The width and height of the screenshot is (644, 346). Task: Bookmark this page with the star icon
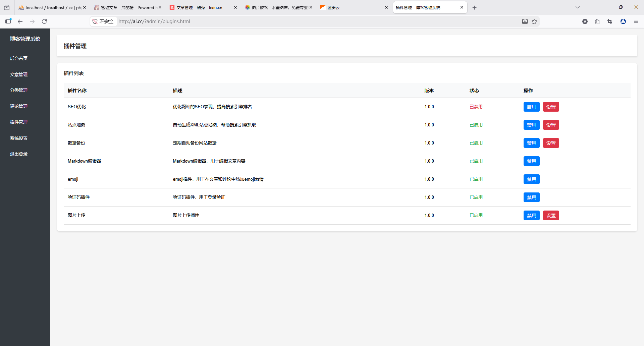tap(534, 21)
